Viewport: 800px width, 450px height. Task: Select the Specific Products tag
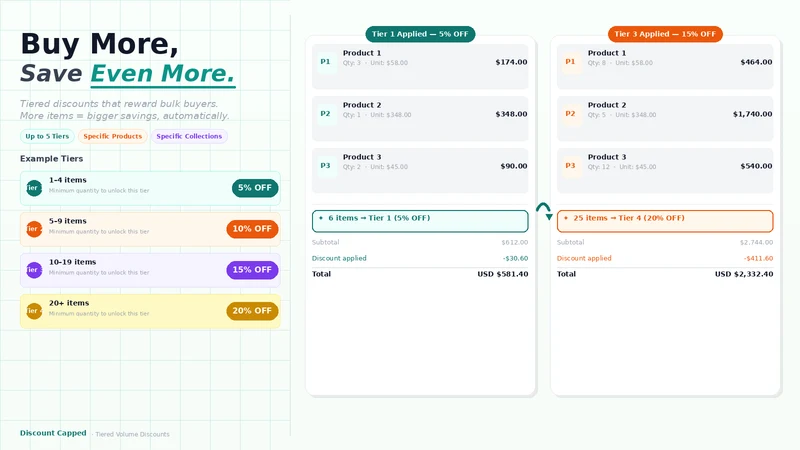[x=113, y=136]
